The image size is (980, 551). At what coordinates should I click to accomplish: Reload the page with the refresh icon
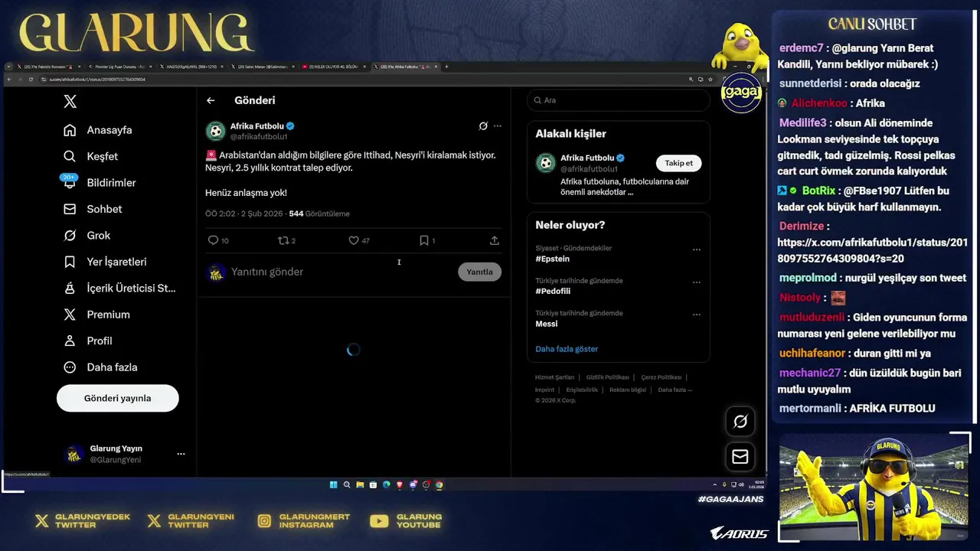click(31, 80)
